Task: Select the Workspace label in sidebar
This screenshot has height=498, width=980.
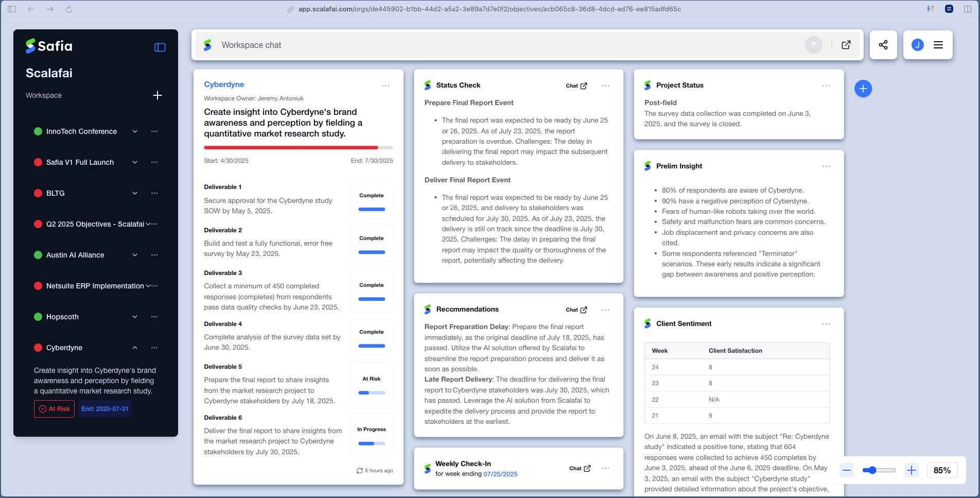Action: (x=44, y=95)
